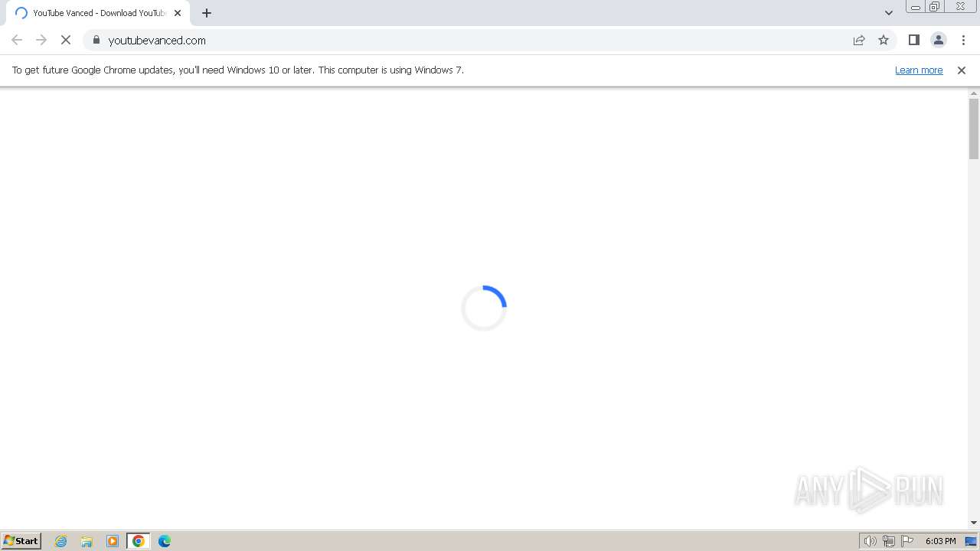Share this page icon
Image resolution: width=980 pixels, height=551 pixels.
859,40
